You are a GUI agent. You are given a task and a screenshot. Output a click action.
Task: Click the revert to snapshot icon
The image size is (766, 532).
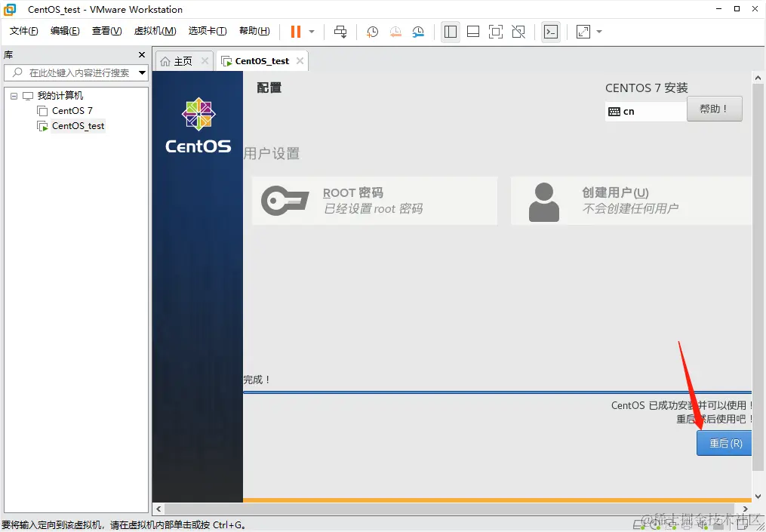pyautogui.click(x=395, y=32)
